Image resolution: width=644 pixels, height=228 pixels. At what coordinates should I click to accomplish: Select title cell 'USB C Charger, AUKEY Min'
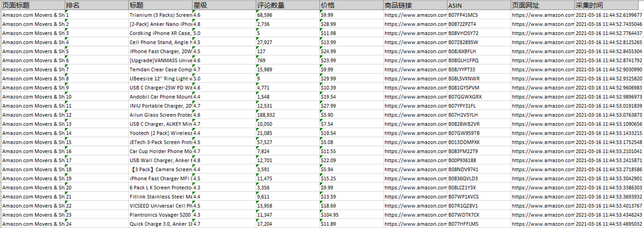(160, 124)
